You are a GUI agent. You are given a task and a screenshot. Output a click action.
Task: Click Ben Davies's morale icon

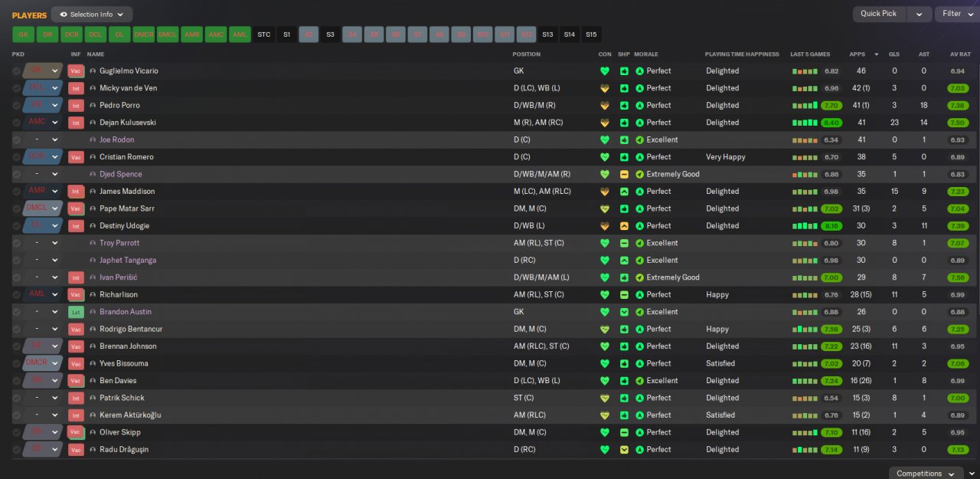[x=640, y=381]
